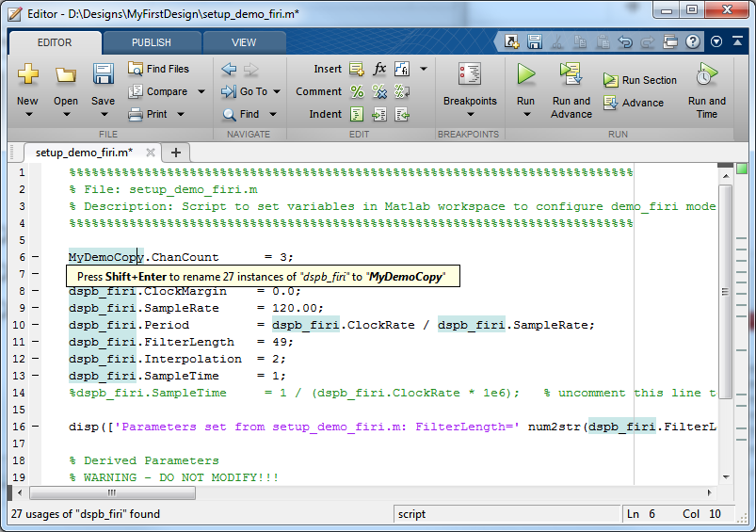Image resolution: width=756 pixels, height=532 pixels.
Task: Click the Save disk icon
Action: click(x=103, y=73)
